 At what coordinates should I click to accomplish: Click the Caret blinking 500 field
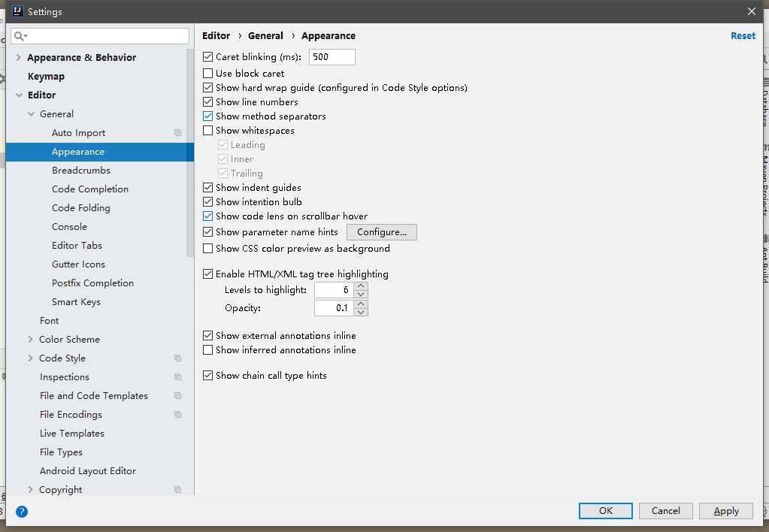pos(332,57)
